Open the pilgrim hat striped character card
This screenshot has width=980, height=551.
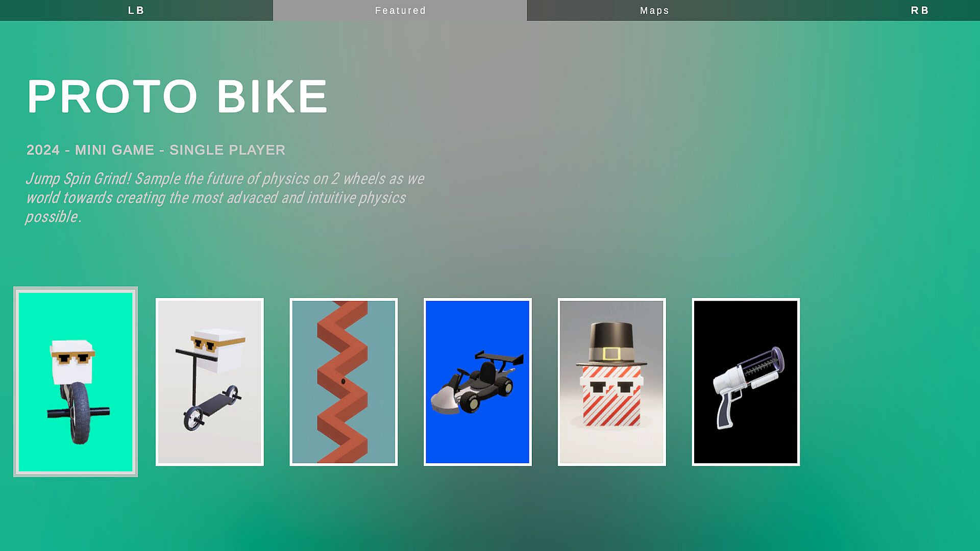pos(612,382)
